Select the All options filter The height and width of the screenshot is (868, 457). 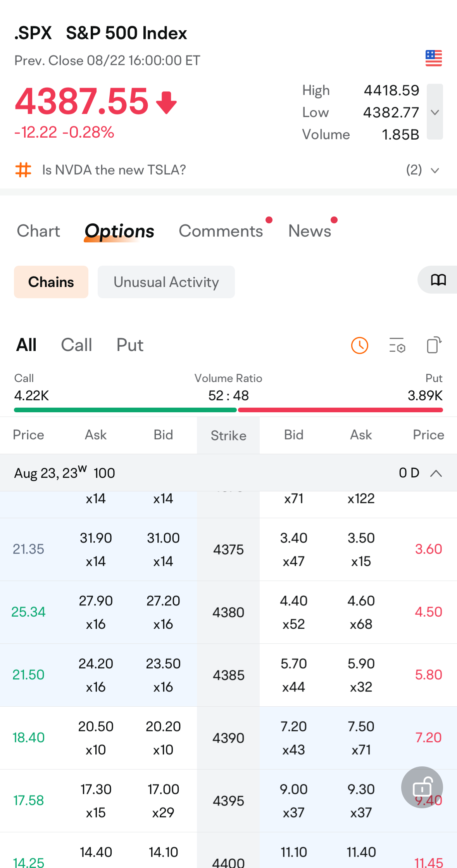click(26, 345)
